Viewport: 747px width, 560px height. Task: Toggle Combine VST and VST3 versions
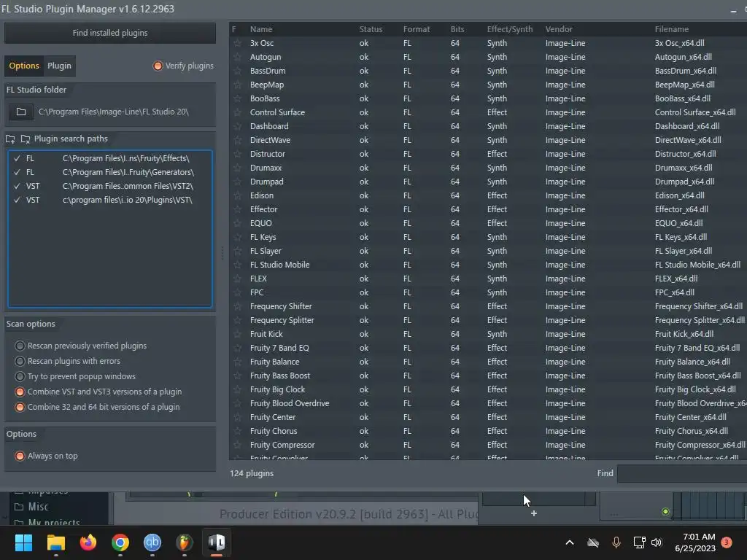pos(20,392)
